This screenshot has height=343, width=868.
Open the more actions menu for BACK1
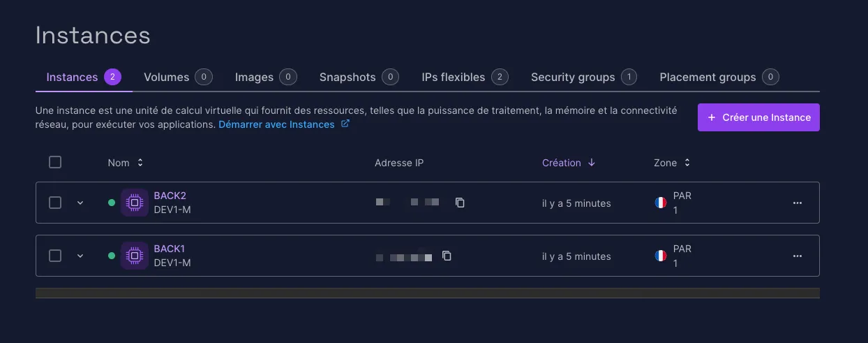[x=798, y=256]
